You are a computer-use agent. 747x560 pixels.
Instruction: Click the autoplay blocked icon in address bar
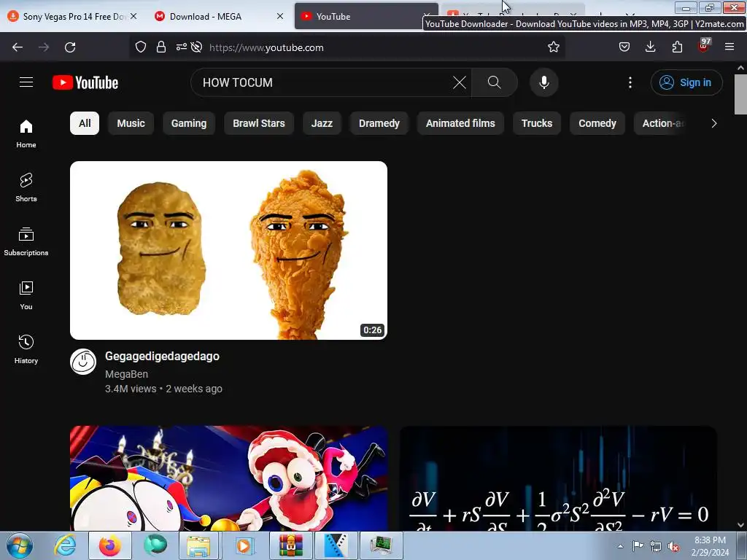[x=196, y=47]
